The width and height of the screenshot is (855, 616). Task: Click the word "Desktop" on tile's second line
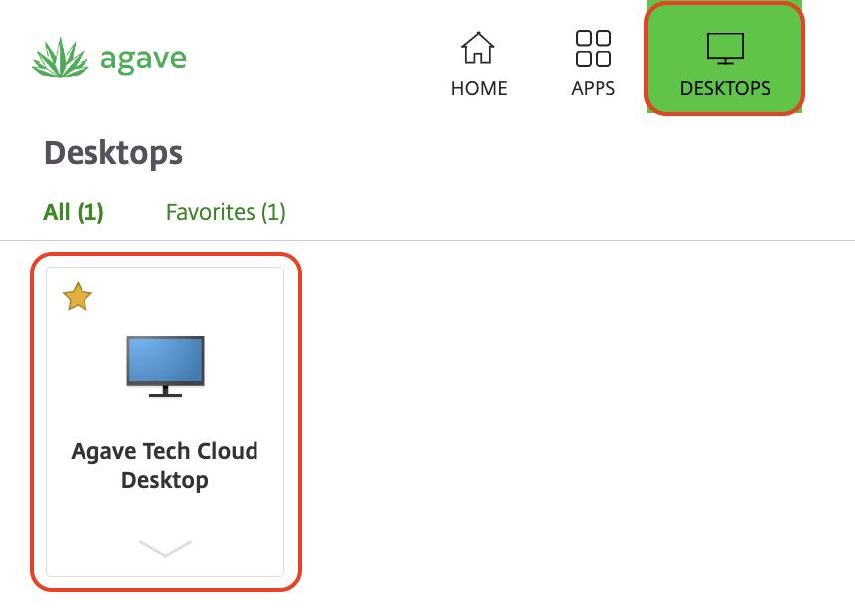pyautogui.click(x=165, y=481)
